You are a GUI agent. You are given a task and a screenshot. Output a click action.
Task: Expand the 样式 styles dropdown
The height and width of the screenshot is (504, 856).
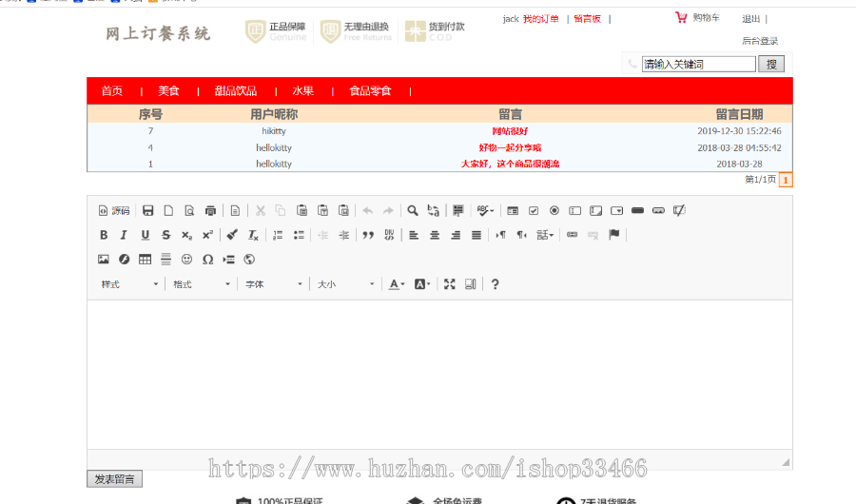click(130, 283)
